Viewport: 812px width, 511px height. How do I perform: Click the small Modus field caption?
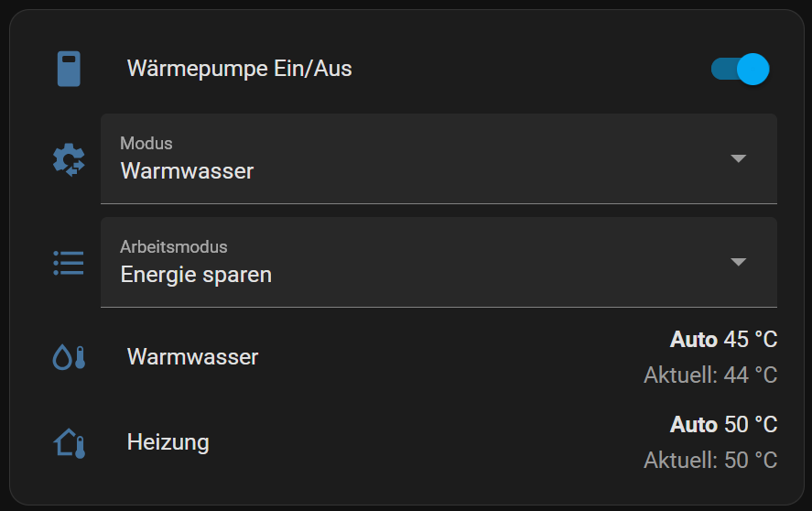pos(146,143)
